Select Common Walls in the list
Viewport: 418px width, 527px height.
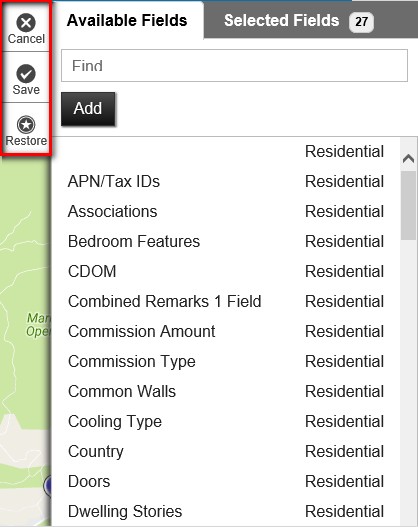point(225,391)
